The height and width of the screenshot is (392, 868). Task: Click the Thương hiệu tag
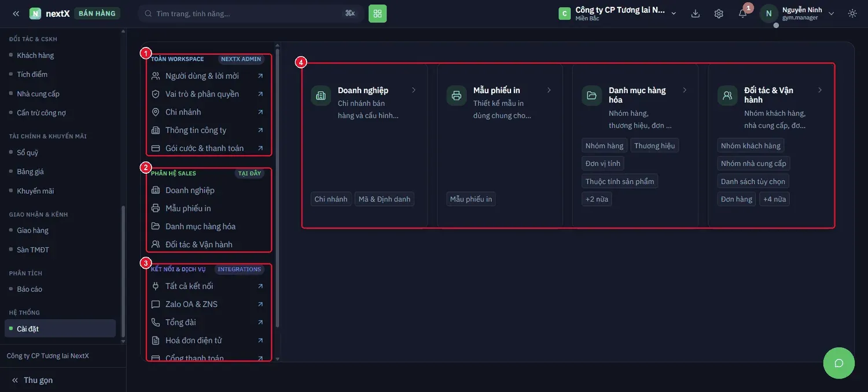[x=654, y=145]
